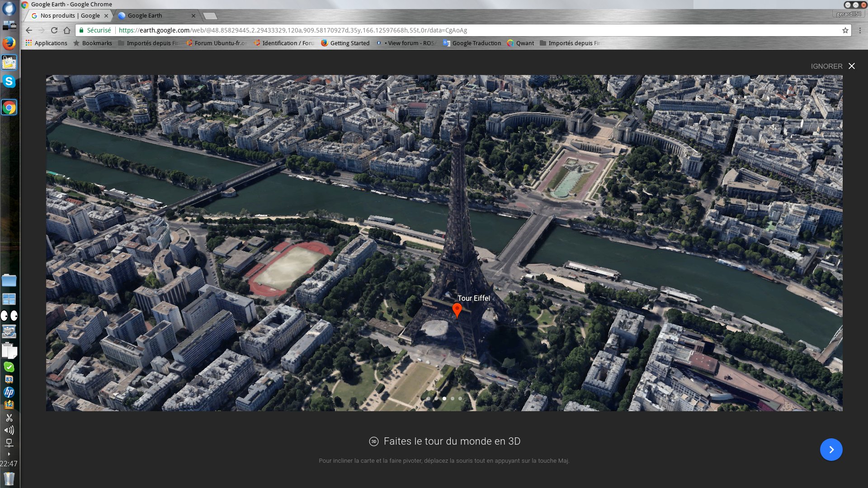Open Firefox from the dock
This screenshot has height=488, width=868.
point(9,43)
